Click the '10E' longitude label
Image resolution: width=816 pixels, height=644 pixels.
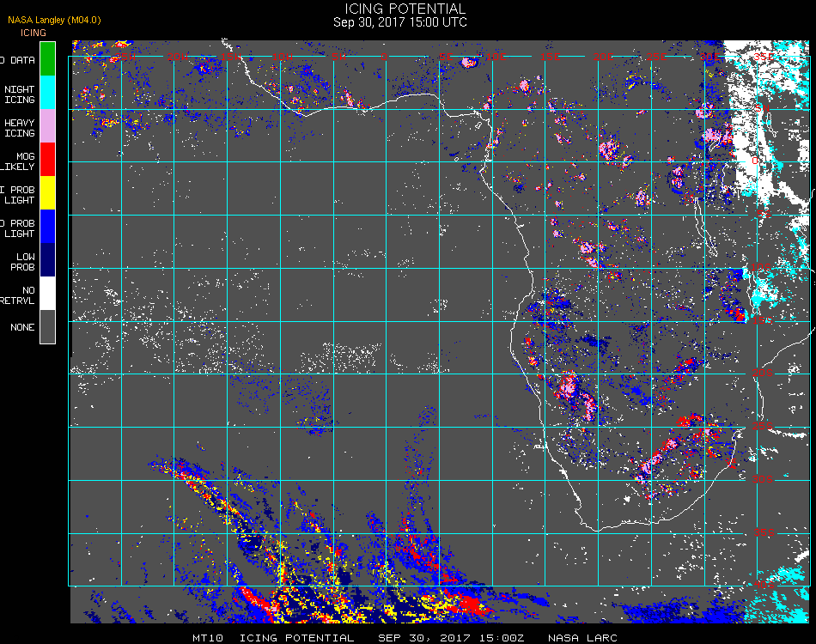tap(496, 57)
